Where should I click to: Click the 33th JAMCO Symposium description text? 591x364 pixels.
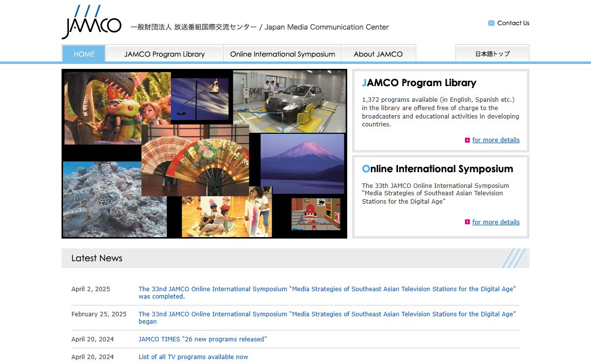click(x=435, y=193)
